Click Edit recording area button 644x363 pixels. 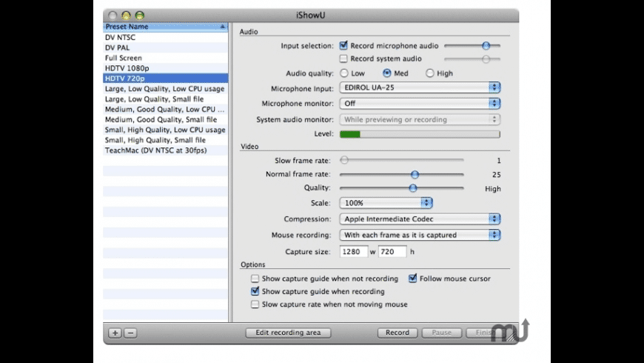pyautogui.click(x=288, y=333)
